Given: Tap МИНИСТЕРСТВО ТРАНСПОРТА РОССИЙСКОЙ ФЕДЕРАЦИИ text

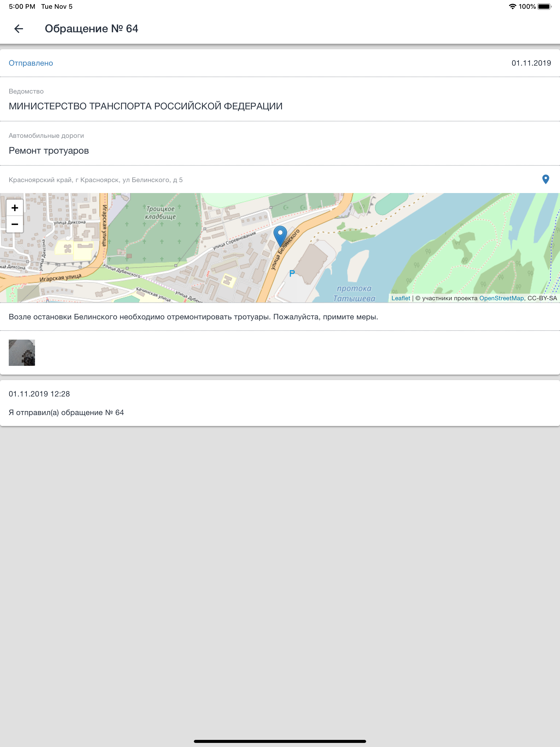Looking at the screenshot, I should coord(145,106).
